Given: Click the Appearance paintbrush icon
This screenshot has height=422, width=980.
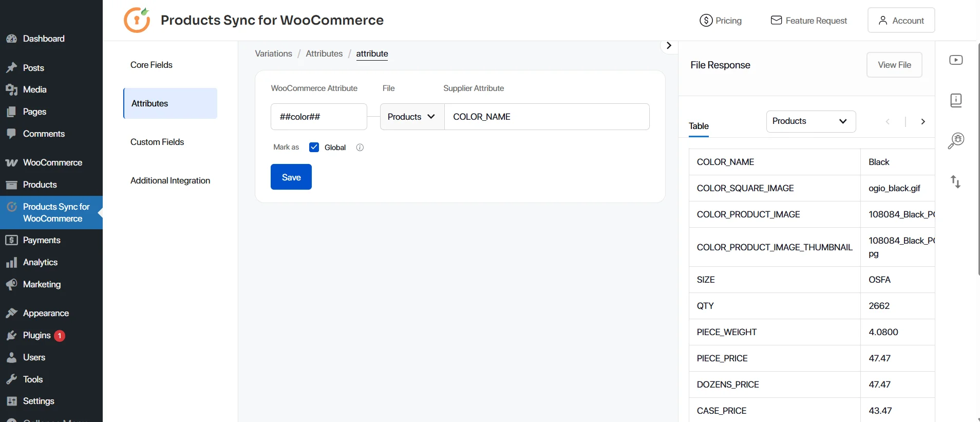Looking at the screenshot, I should tap(11, 313).
